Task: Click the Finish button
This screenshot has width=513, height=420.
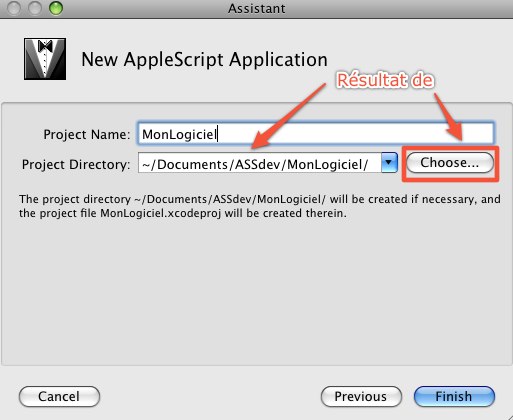Action: point(454,396)
